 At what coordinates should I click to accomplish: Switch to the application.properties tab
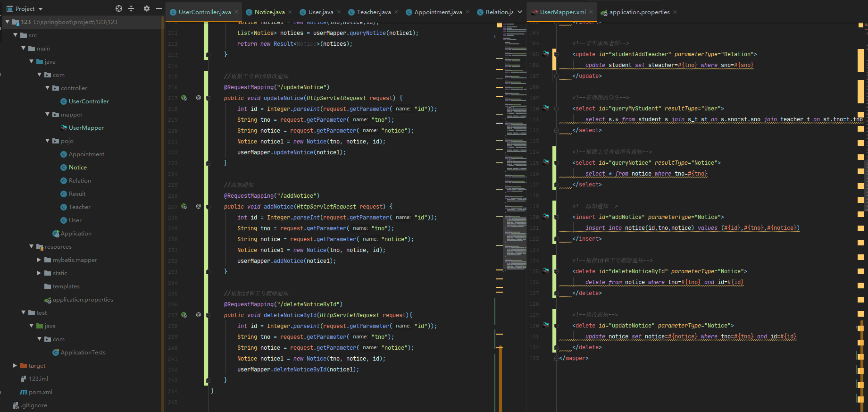coord(639,12)
